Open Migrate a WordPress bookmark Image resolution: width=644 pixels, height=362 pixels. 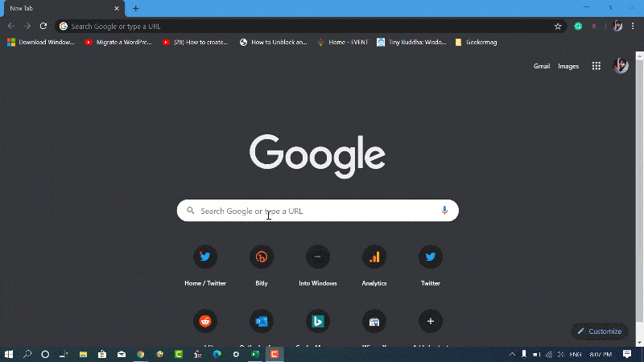coord(118,43)
